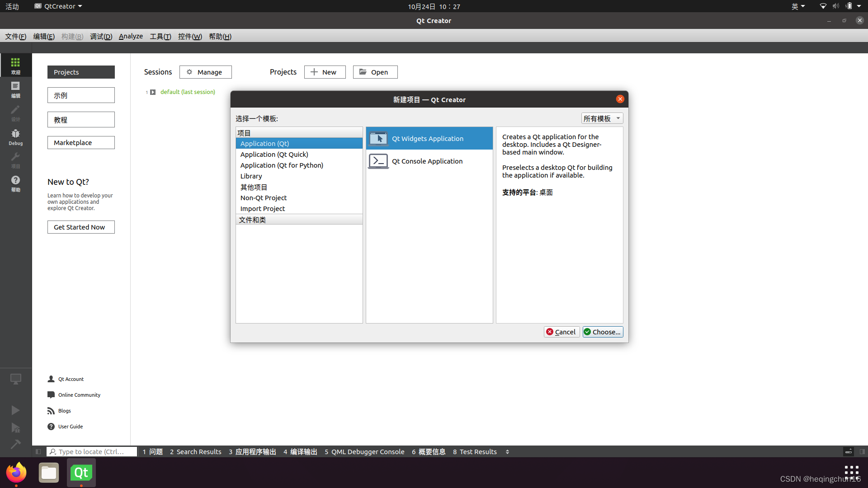
Task: Select Qt Console Application template
Action: click(x=429, y=161)
